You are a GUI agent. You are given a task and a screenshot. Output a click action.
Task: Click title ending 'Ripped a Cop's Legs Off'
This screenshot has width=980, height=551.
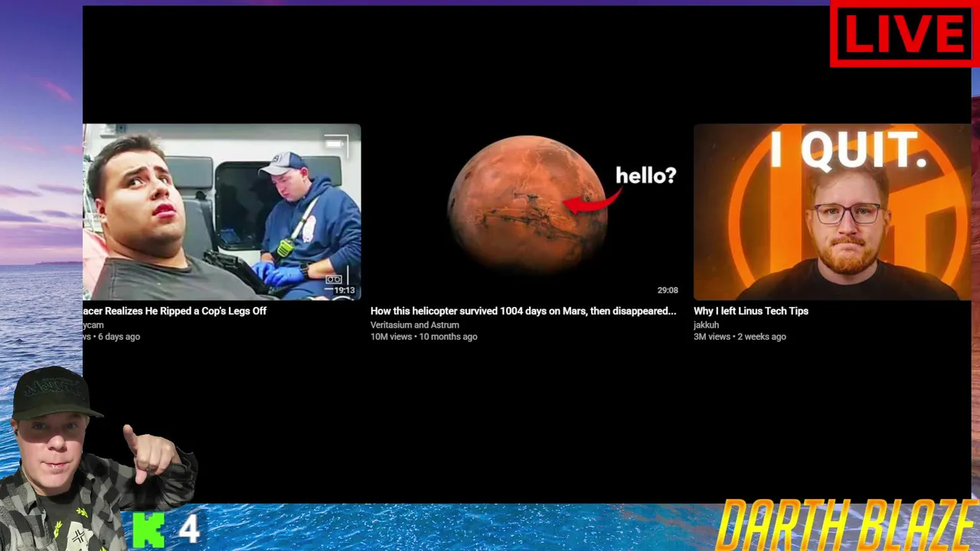[175, 311]
